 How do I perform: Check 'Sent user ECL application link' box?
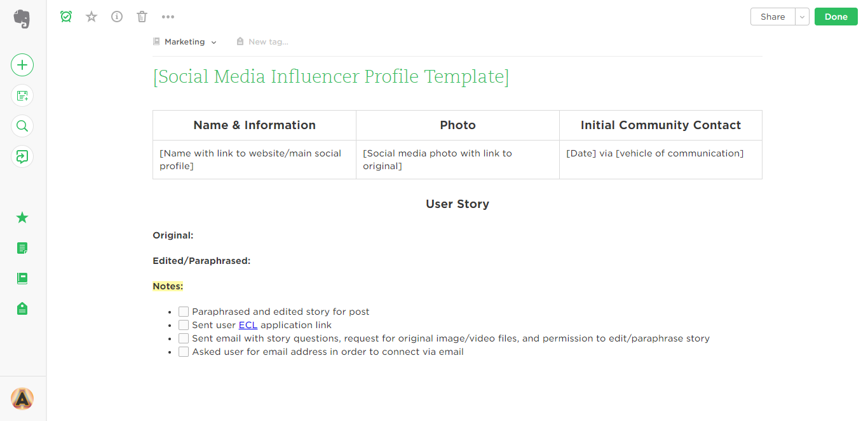[184, 325]
